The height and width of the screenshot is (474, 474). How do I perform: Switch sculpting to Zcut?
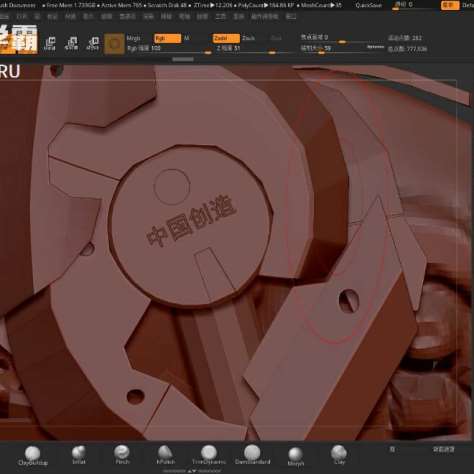pyautogui.click(x=276, y=38)
